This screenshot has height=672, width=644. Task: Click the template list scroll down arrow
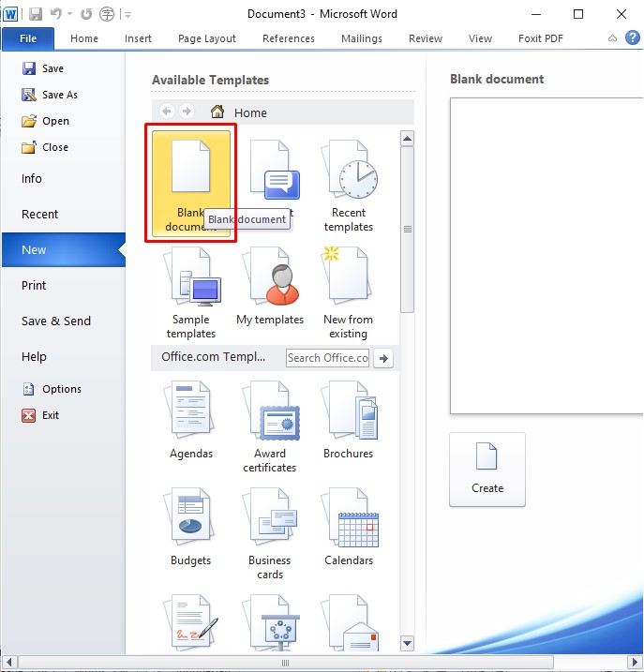point(408,643)
